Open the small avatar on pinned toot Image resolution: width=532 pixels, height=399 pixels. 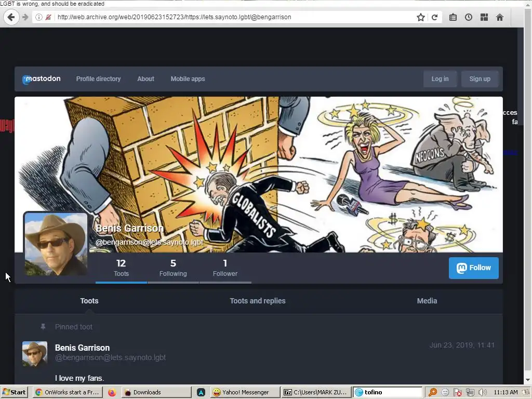click(35, 354)
